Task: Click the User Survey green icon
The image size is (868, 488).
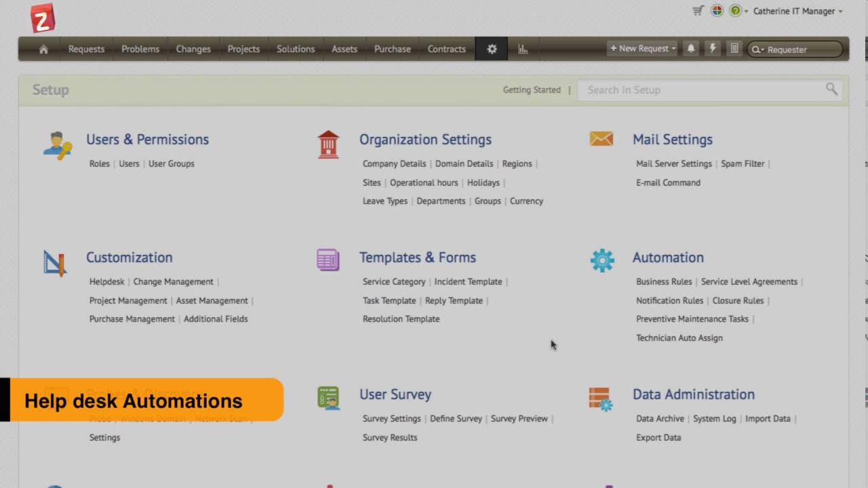Action: pyautogui.click(x=328, y=398)
